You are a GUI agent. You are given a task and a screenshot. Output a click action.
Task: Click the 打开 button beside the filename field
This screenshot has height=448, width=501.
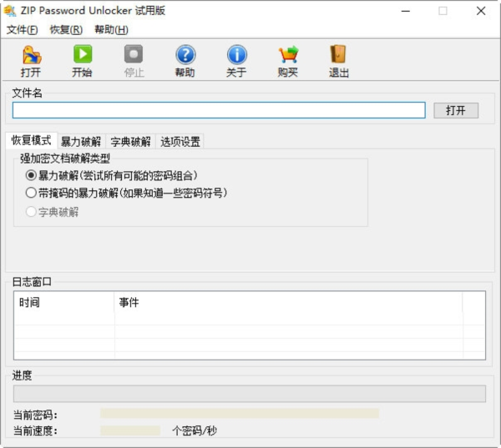coord(455,110)
